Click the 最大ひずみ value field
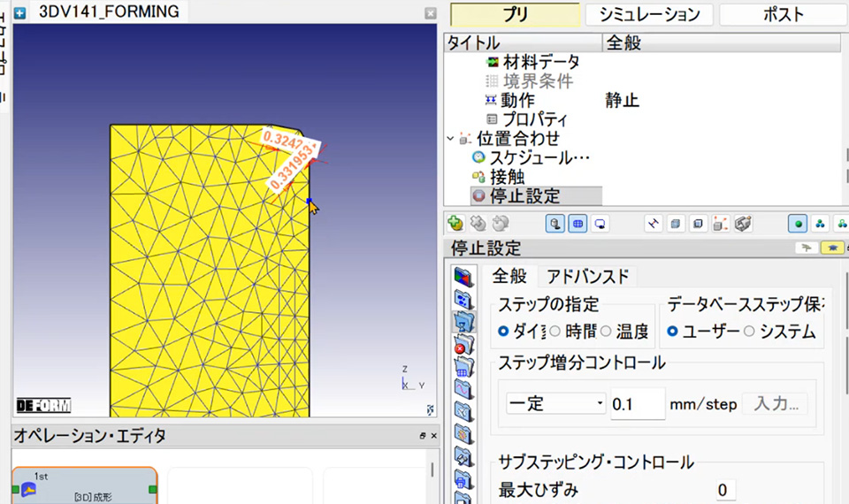849x504 pixels. [x=725, y=490]
